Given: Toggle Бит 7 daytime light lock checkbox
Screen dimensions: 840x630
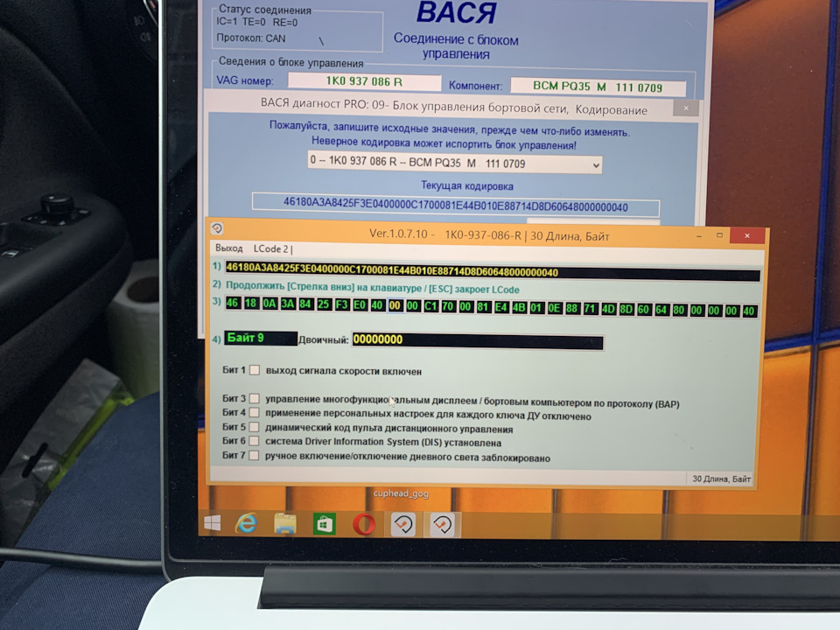Looking at the screenshot, I should pyautogui.click(x=255, y=455).
